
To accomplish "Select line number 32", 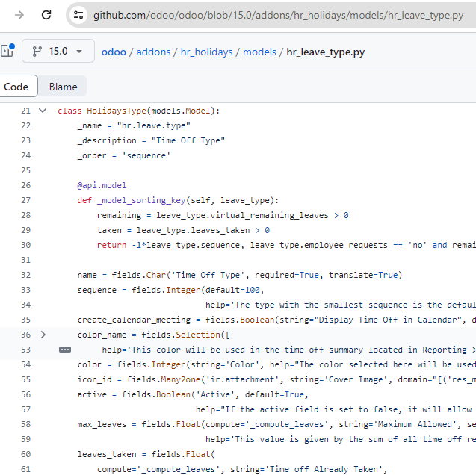I will (x=26, y=275).
